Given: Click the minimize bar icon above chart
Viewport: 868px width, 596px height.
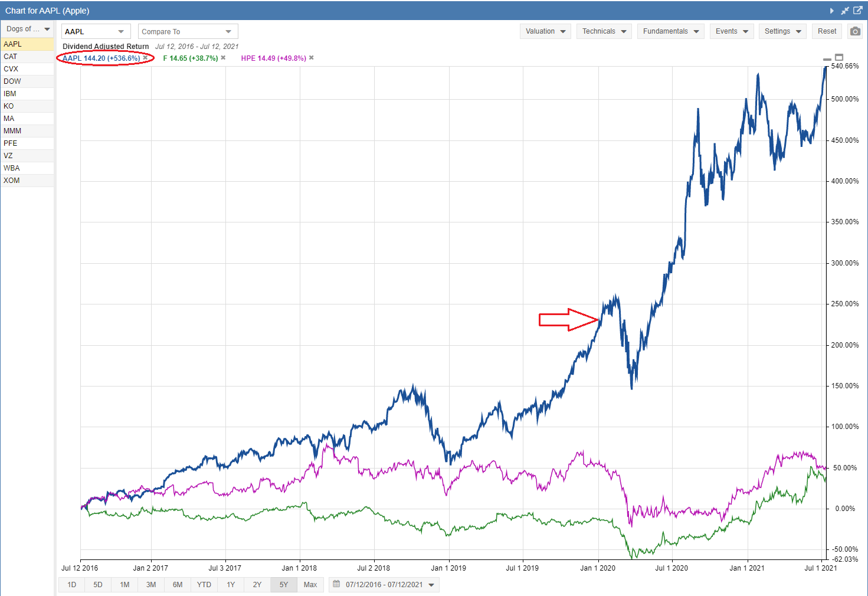Looking at the screenshot, I should pyautogui.click(x=827, y=59).
